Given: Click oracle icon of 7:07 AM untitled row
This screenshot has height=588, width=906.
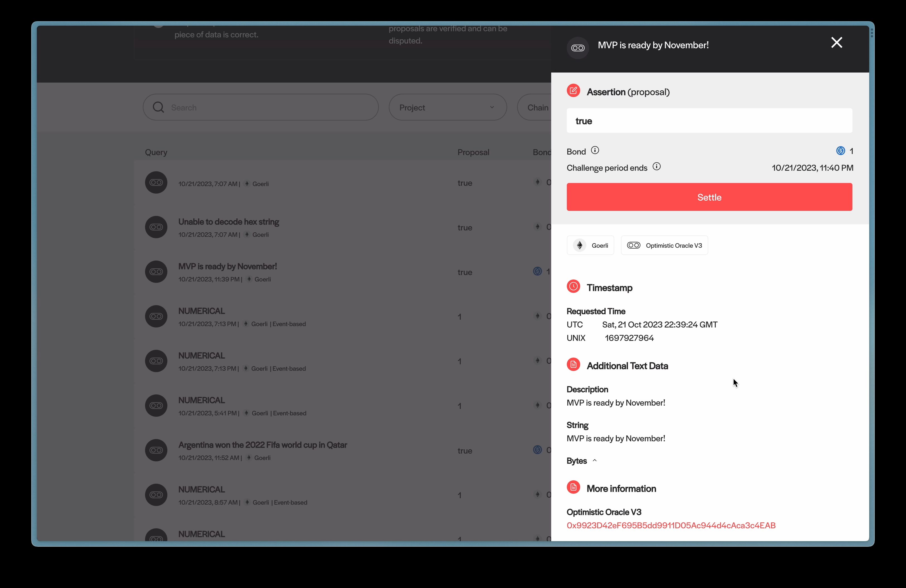Looking at the screenshot, I should [156, 182].
